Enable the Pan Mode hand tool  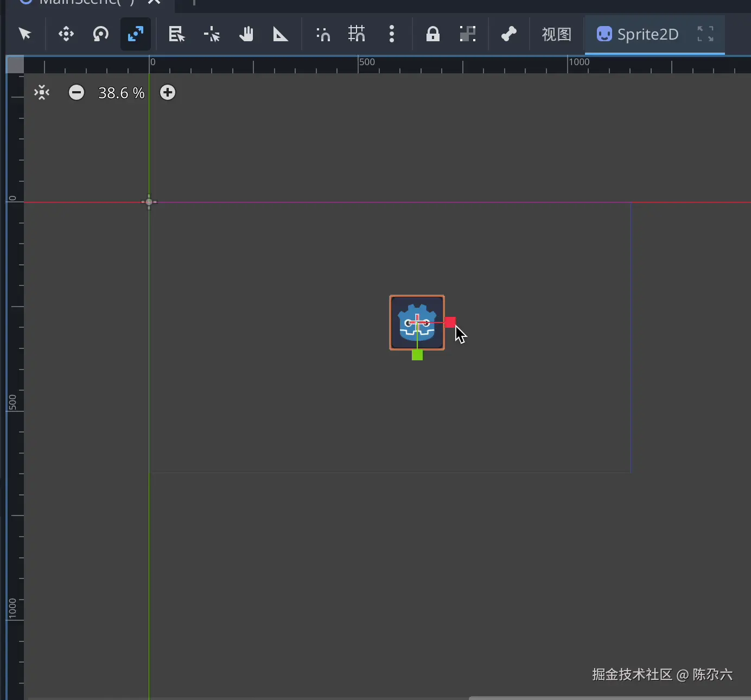pyautogui.click(x=246, y=34)
